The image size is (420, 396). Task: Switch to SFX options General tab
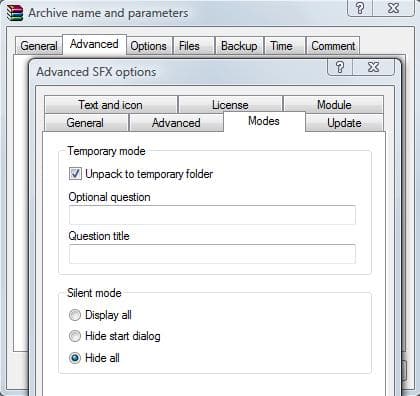[x=85, y=123]
